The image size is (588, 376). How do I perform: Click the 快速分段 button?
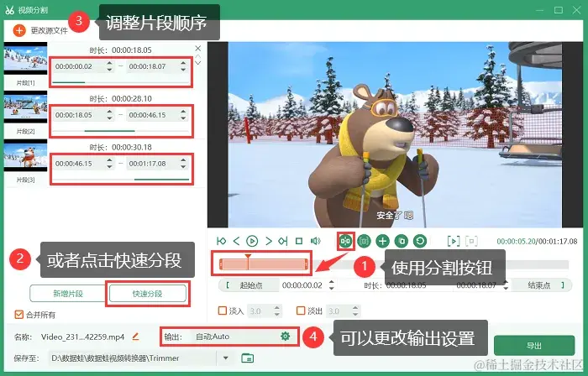pos(147,294)
